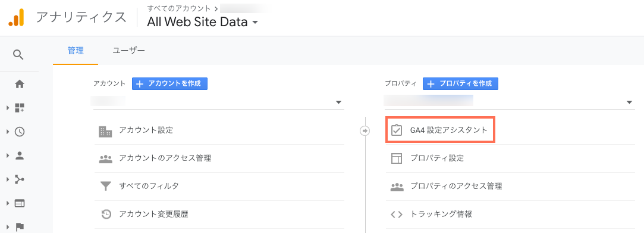This screenshot has height=233, width=644.
Task: Click the プロパティ設定 layout icon
Action: coord(397,159)
